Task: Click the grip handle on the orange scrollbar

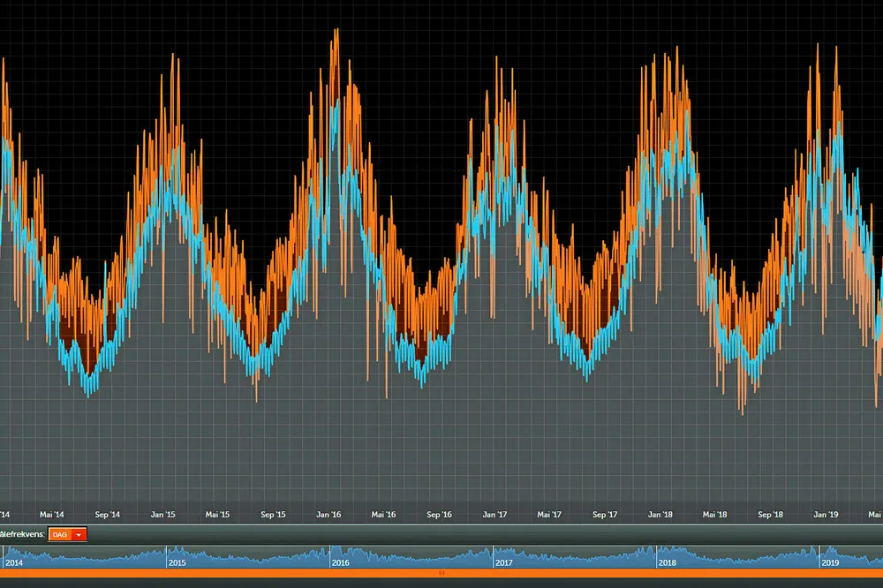Action: click(441, 573)
